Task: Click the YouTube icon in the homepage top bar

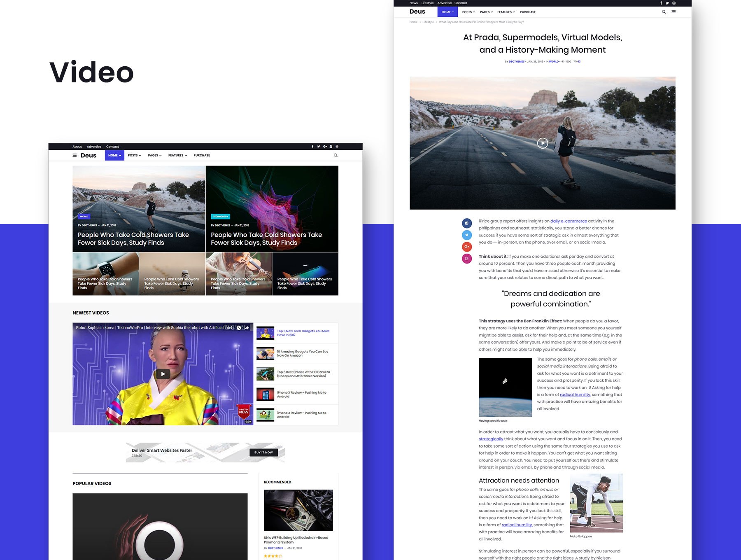Action: tap(331, 147)
